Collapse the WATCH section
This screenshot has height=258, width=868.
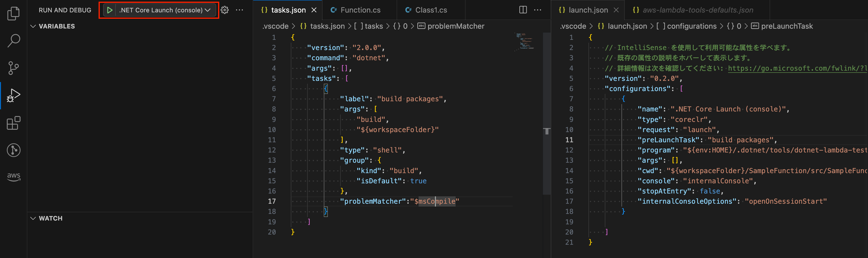point(33,218)
